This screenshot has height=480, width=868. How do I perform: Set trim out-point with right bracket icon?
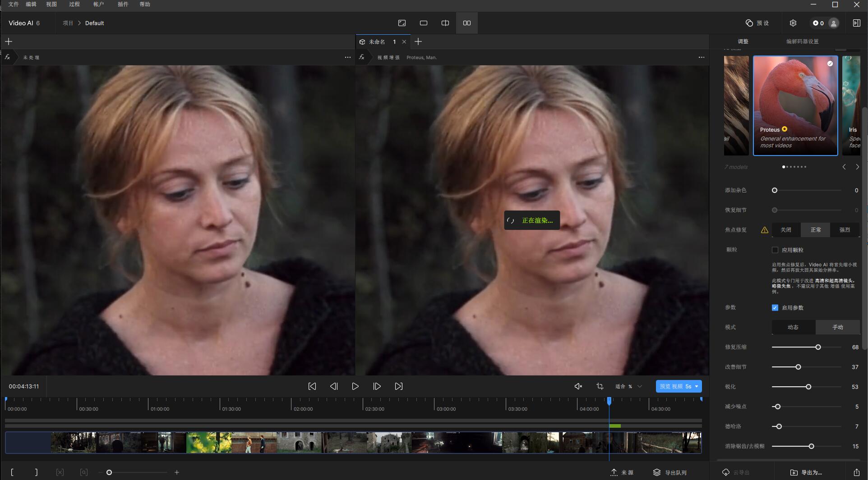coord(36,472)
